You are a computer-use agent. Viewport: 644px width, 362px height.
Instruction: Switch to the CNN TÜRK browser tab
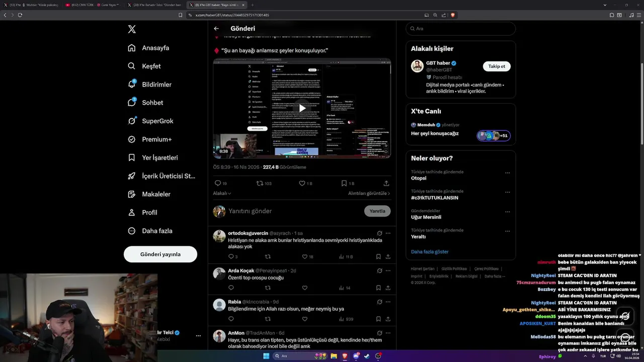click(x=93, y=5)
